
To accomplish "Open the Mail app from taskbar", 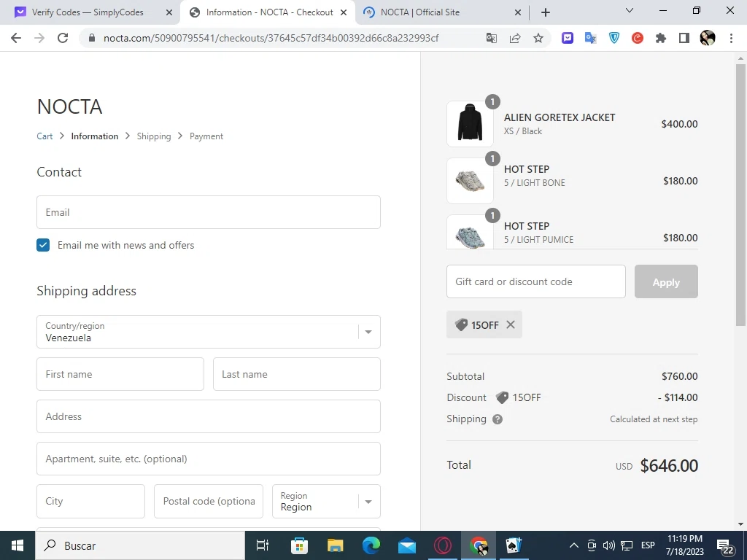I will 407,545.
